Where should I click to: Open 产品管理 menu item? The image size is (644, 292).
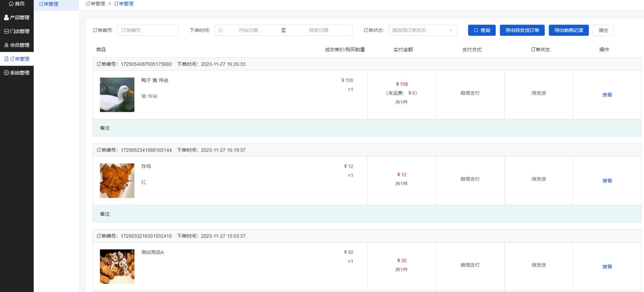click(17, 18)
